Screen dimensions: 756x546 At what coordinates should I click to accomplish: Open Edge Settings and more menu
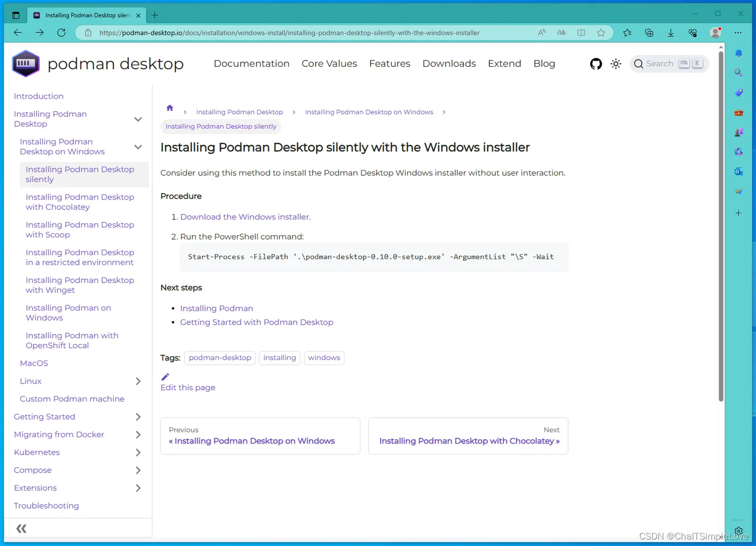(738, 33)
